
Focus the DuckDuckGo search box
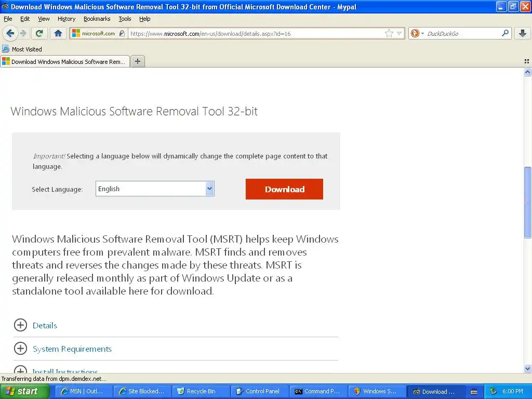461,34
